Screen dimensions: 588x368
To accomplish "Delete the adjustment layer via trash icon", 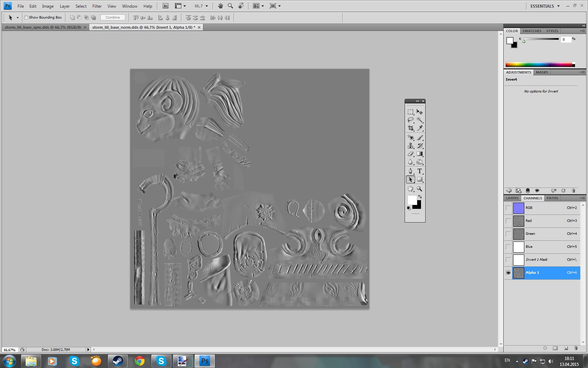I will click(x=573, y=191).
